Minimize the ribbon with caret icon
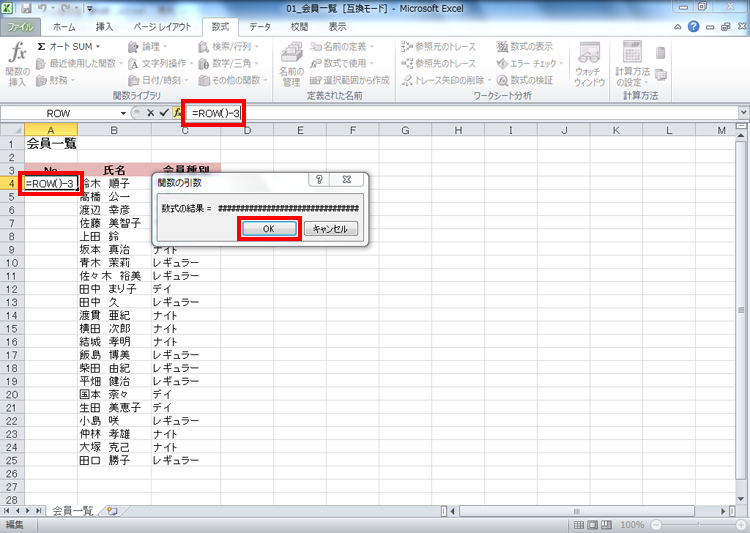Image resolution: width=750 pixels, height=533 pixels. pyautogui.click(x=678, y=27)
